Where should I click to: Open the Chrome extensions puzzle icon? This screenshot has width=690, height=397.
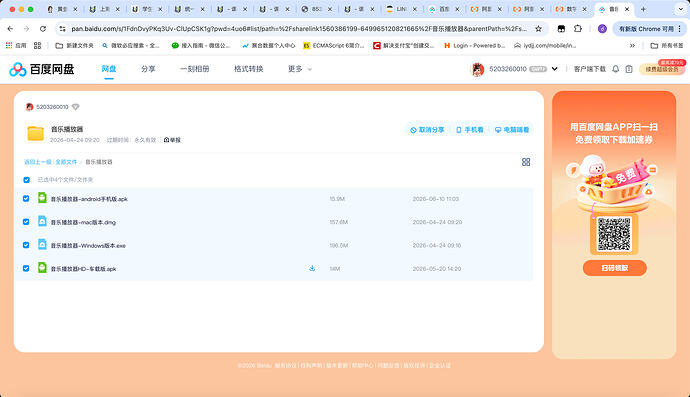click(x=578, y=29)
